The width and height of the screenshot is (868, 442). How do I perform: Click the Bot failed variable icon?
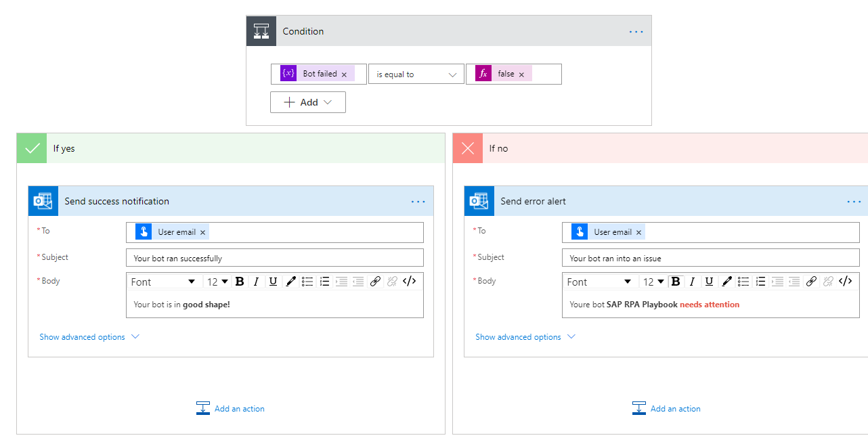tap(288, 74)
